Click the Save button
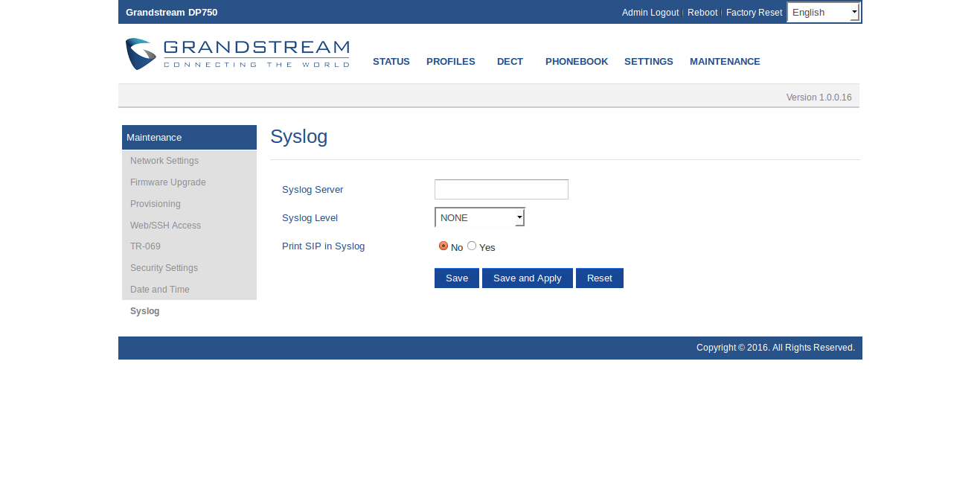This screenshot has width=980, height=501. (456, 278)
